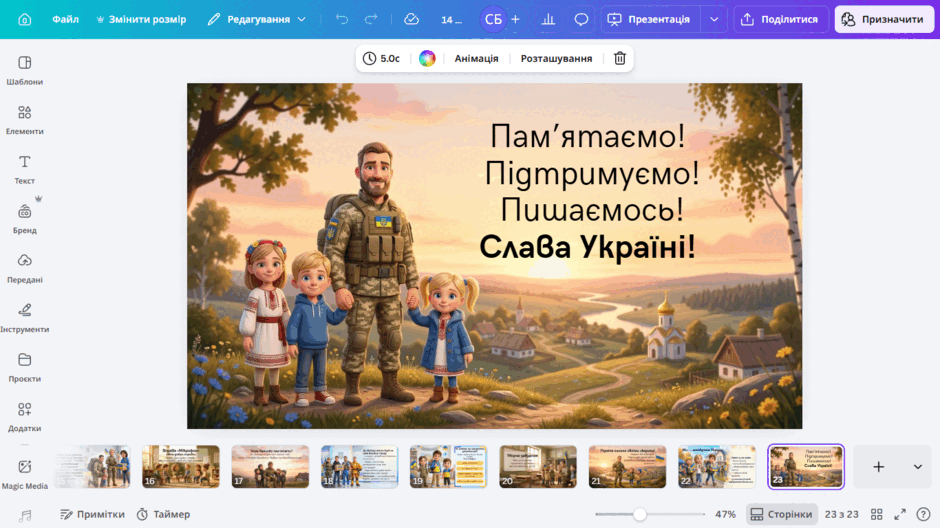Go to Canva home icon
Viewport: 940px width, 528px height.
tap(25, 19)
